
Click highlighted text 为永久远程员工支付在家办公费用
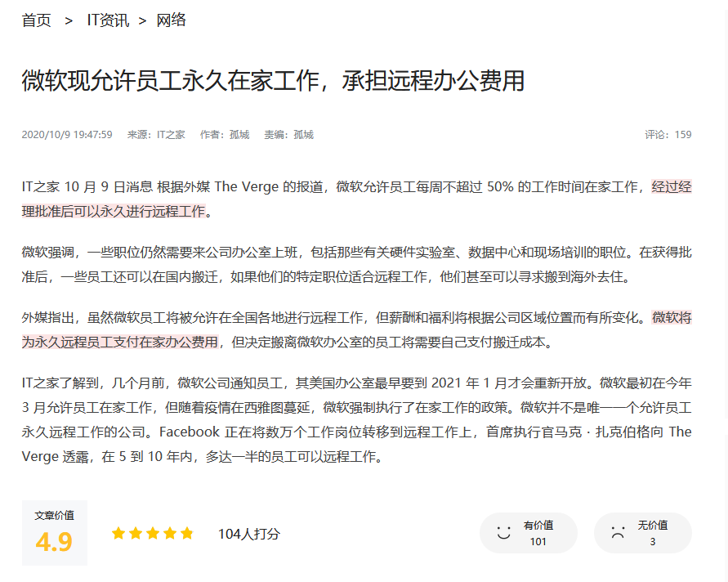pos(120,342)
